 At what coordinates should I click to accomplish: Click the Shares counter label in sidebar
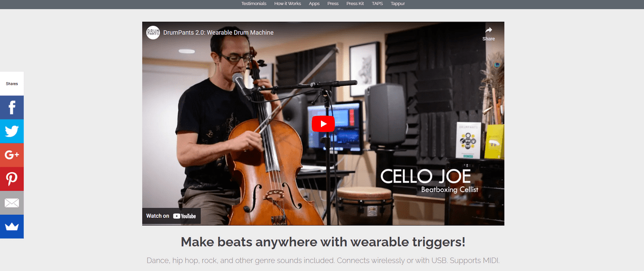12,84
